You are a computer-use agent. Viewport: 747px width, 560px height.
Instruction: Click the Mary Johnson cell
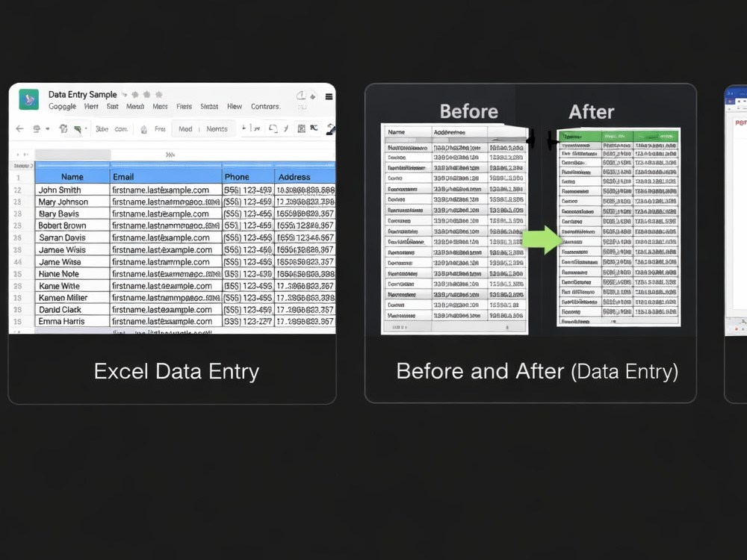click(x=72, y=202)
